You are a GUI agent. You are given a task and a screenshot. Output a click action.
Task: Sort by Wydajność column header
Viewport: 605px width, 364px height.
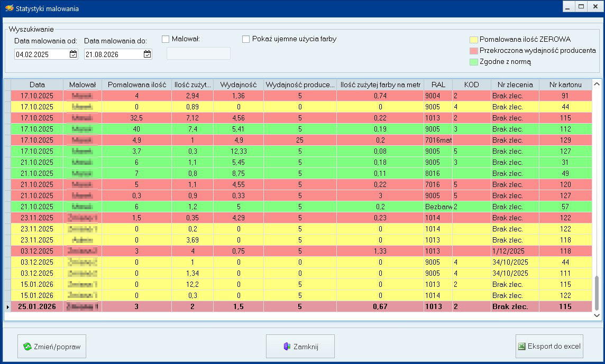(239, 85)
